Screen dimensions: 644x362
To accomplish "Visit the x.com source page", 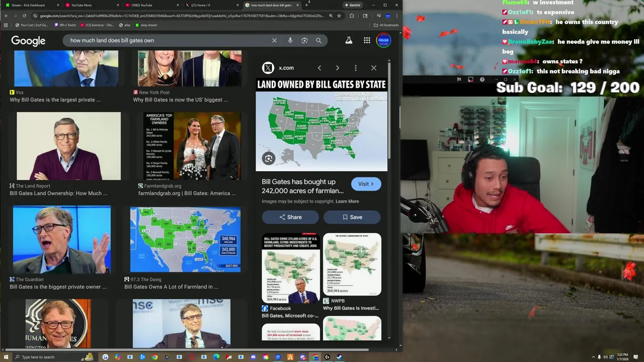I will tap(366, 184).
